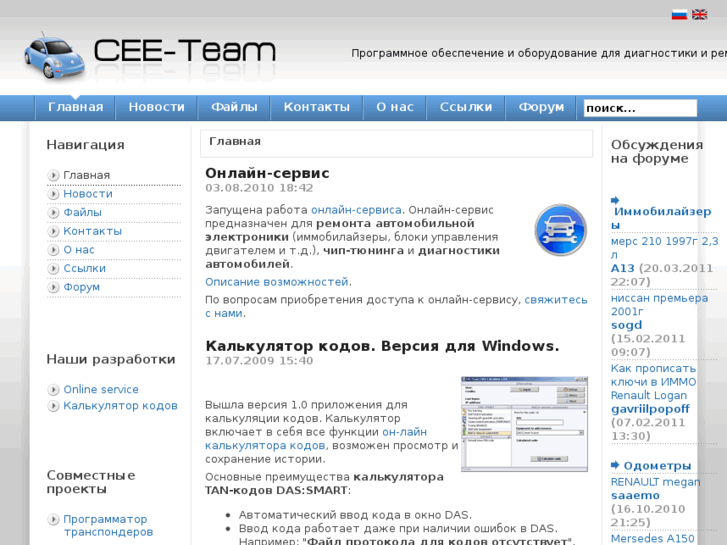This screenshot has height=545, width=727.
Task: Open Online service under Наши разработки
Action: (x=101, y=390)
